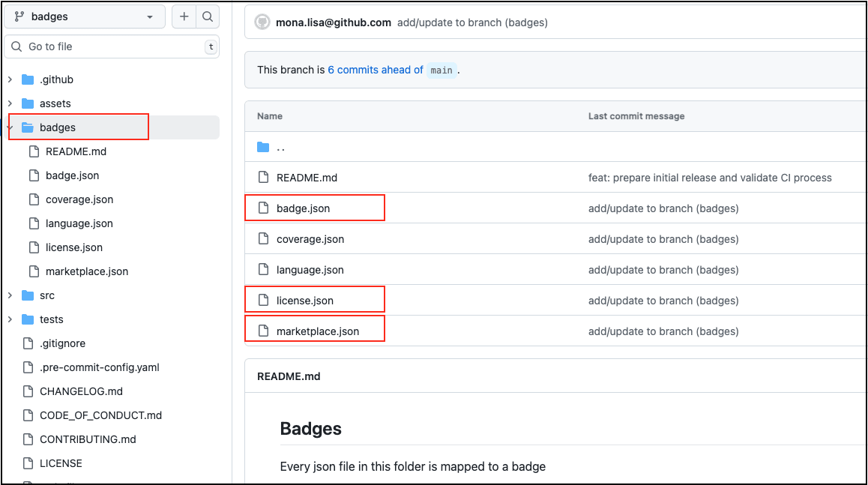Select the badges folder in sidebar
The height and width of the screenshot is (485, 868).
(58, 127)
